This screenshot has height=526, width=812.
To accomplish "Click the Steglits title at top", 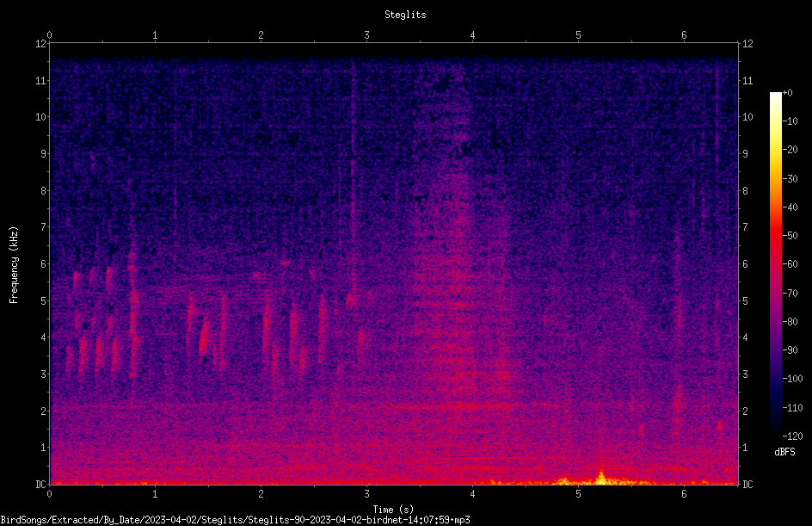I will [405, 15].
